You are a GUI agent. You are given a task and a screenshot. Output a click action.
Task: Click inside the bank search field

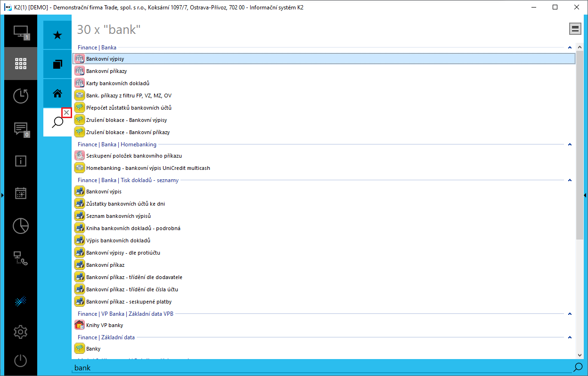point(188,368)
